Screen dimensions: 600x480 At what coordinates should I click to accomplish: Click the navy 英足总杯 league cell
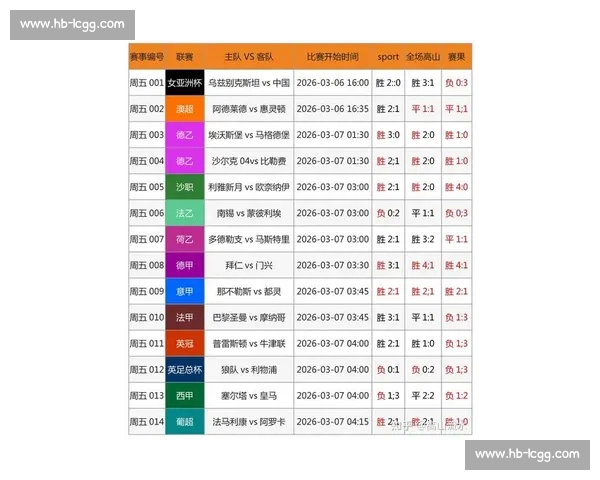(185, 369)
